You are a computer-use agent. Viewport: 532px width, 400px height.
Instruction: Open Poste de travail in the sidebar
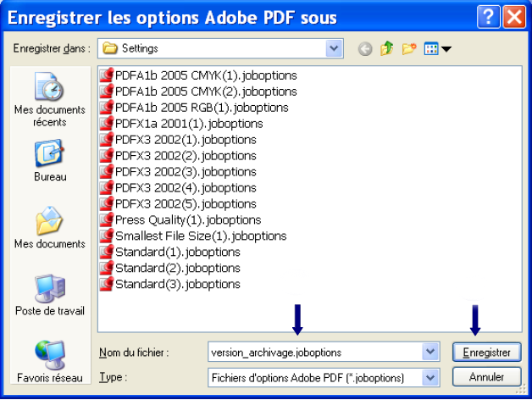pyautogui.click(x=49, y=295)
